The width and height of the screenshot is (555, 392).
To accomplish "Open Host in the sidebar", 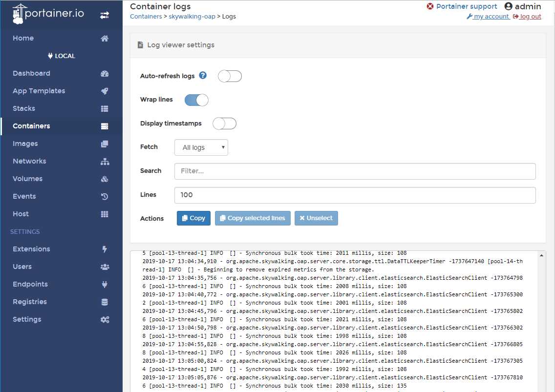I will point(61,214).
